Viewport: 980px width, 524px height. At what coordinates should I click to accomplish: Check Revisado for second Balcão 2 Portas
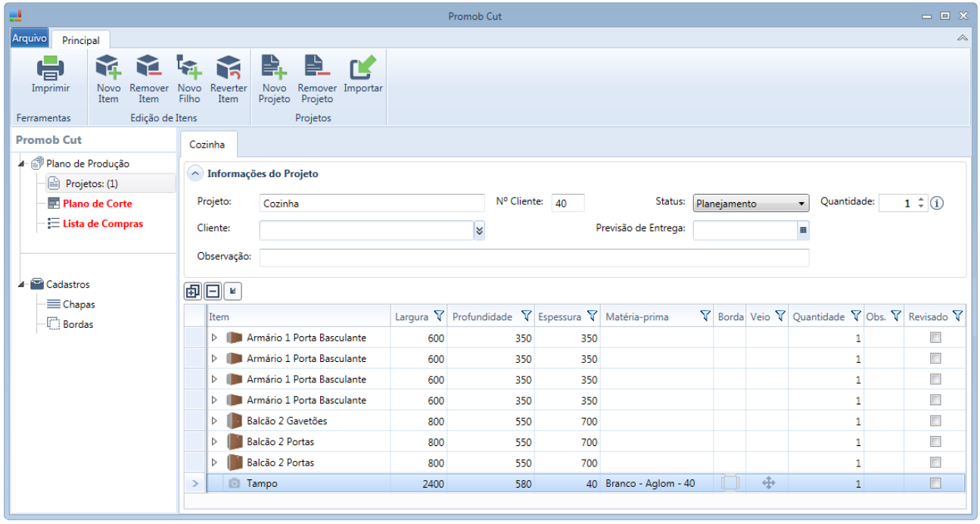pos(935,462)
